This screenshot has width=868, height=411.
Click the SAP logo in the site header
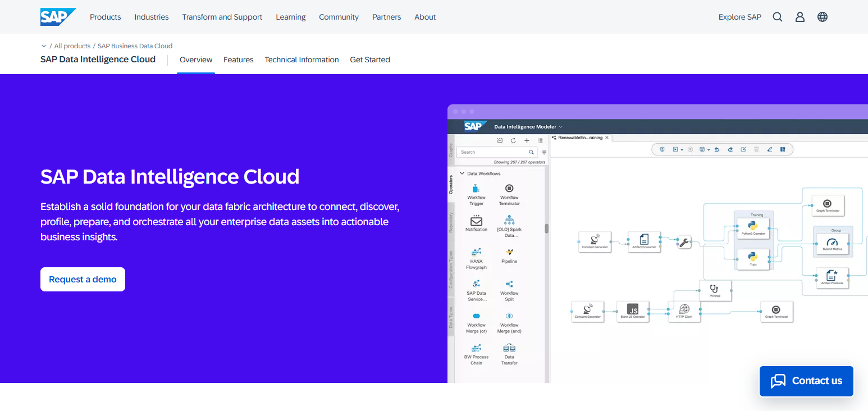[58, 17]
